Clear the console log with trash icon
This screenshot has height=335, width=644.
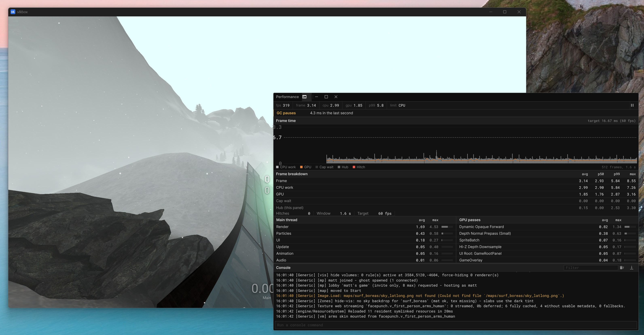[x=622, y=268]
